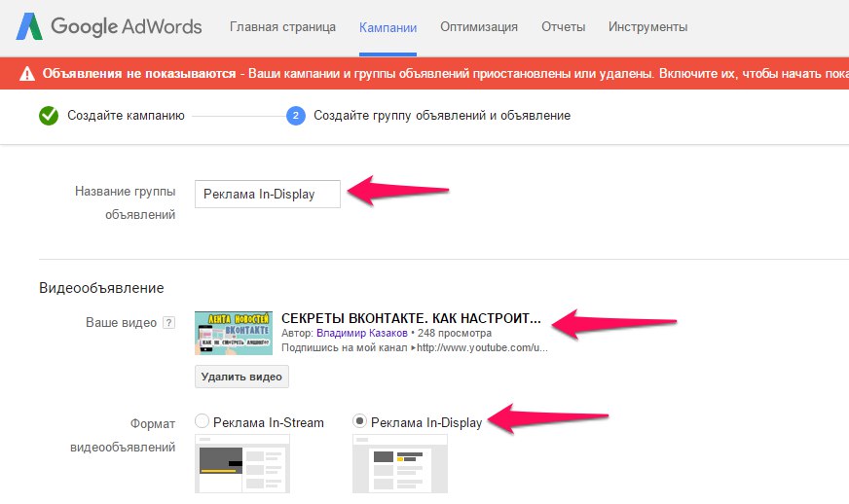849x504 pixels.
Task: Focus the ad group name input field
Action: tap(268, 194)
